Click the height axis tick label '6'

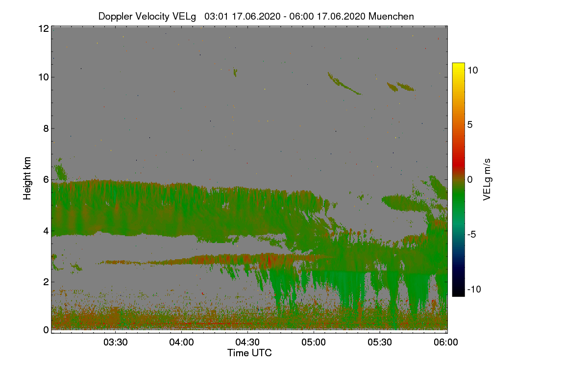[x=46, y=180]
